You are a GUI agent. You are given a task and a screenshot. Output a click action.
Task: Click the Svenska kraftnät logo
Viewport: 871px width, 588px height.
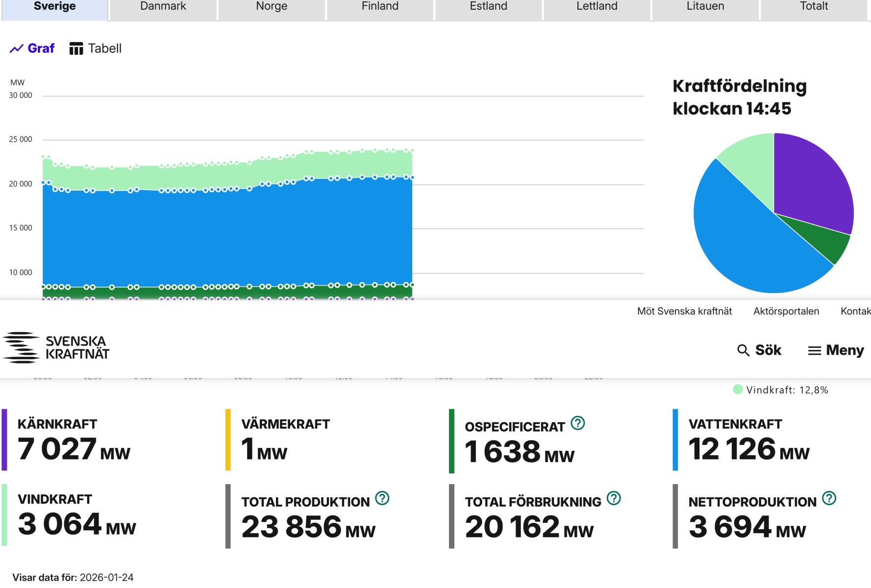click(x=56, y=348)
